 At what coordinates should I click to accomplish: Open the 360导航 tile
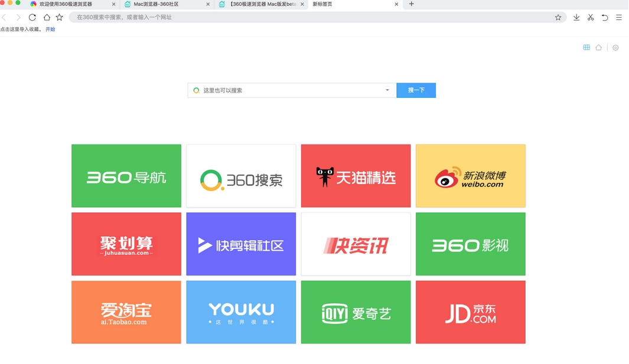click(126, 176)
